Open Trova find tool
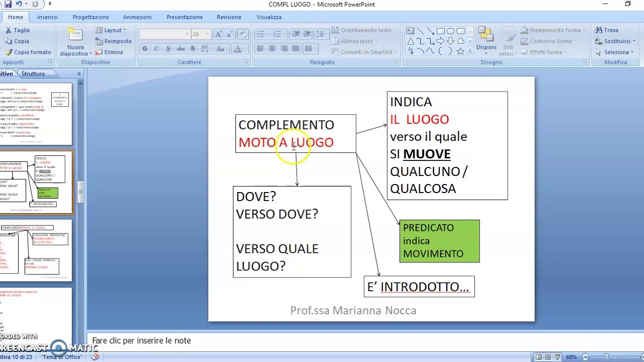The width and height of the screenshot is (644, 362). coord(607,30)
